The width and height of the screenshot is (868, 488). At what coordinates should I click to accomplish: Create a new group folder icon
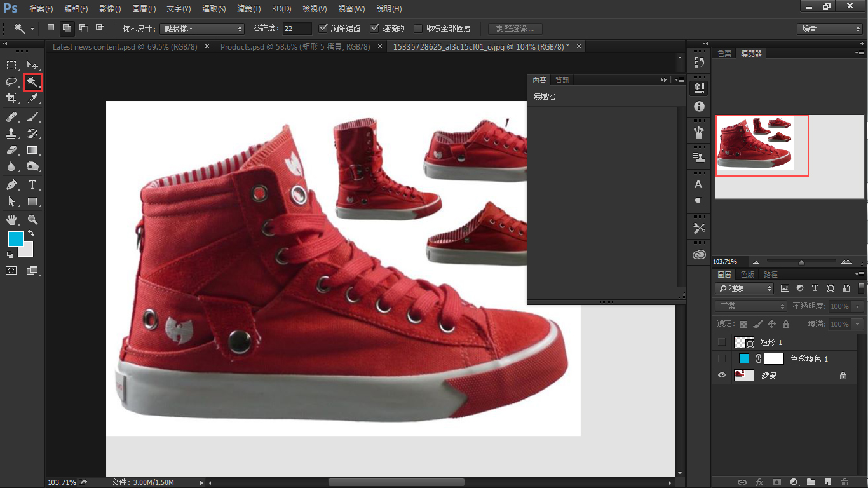click(x=810, y=482)
